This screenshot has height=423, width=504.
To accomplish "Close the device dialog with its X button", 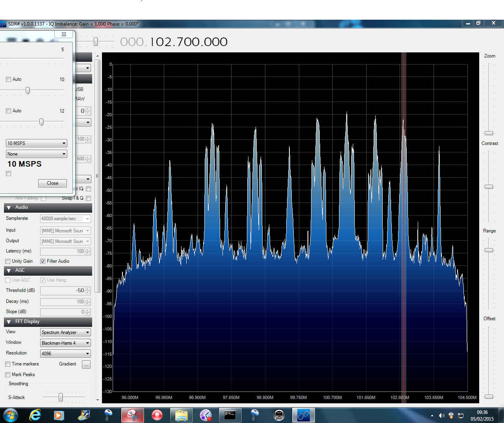I will point(64,34).
